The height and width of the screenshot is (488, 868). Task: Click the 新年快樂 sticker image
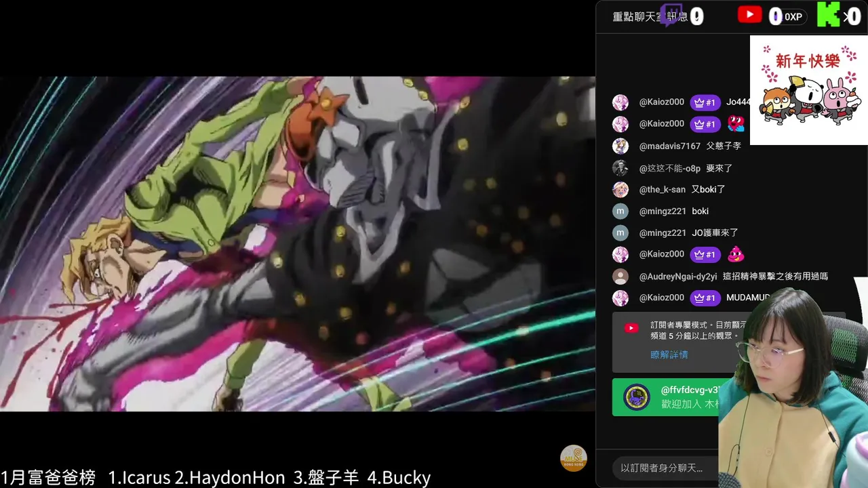pos(808,89)
